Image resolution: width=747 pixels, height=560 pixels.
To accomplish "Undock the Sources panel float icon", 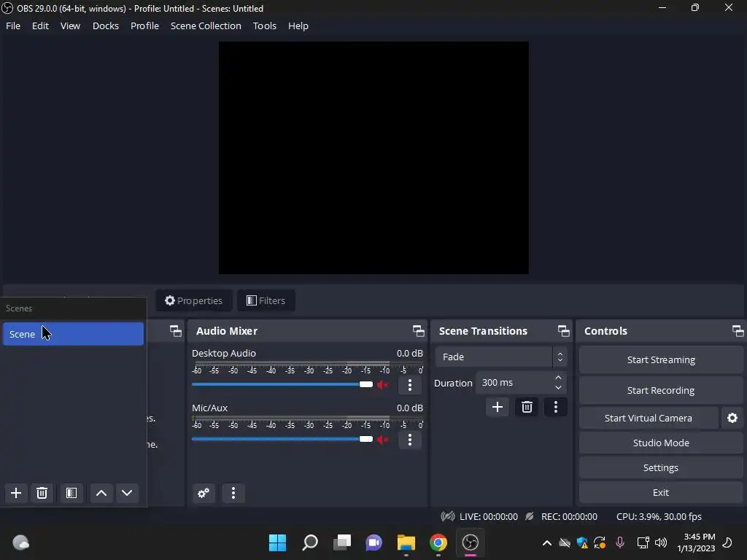I will pyautogui.click(x=175, y=331).
